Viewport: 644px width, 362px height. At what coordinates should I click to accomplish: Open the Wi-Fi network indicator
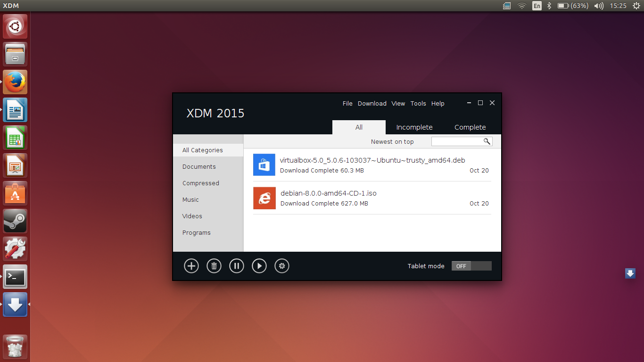pyautogui.click(x=521, y=6)
